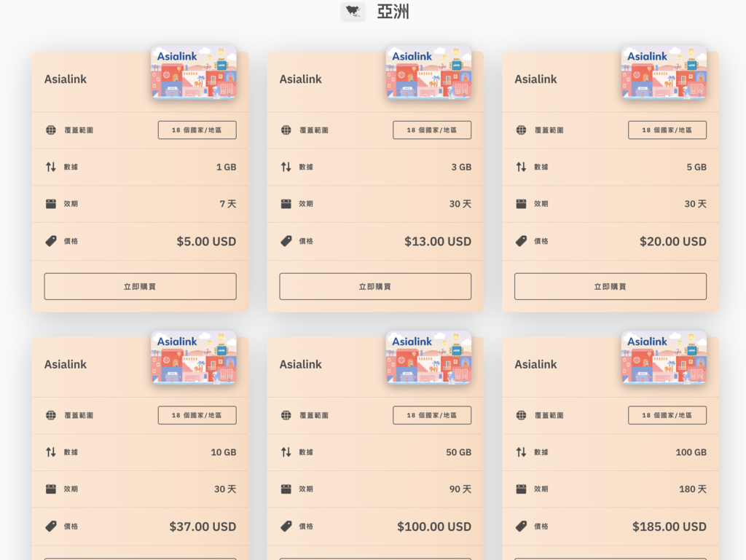Click the data arrows icon beside 10 GB
746x560 pixels.
pos(51,452)
